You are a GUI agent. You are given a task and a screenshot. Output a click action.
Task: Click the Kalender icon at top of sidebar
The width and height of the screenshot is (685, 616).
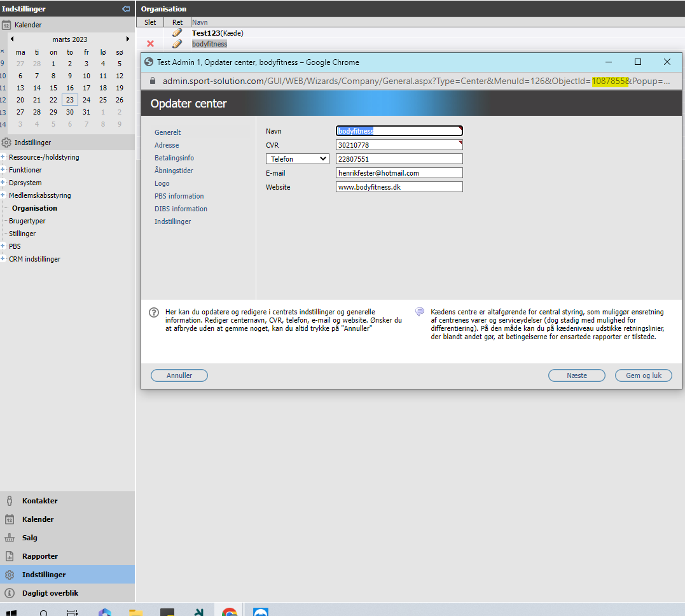6,25
